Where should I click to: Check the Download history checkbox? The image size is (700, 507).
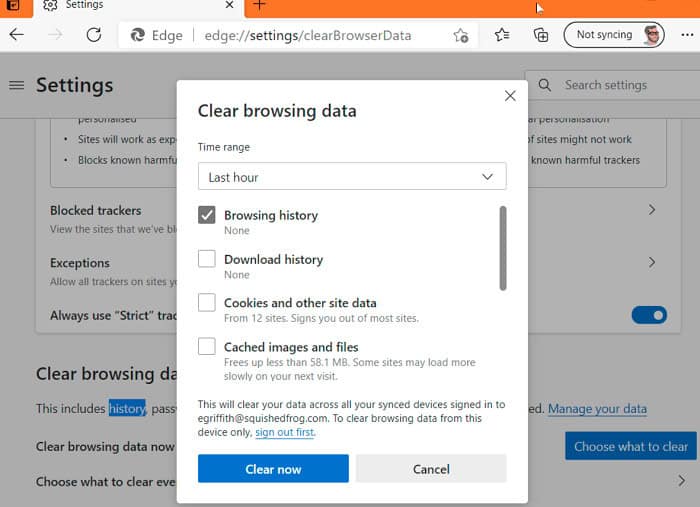pyautogui.click(x=207, y=259)
